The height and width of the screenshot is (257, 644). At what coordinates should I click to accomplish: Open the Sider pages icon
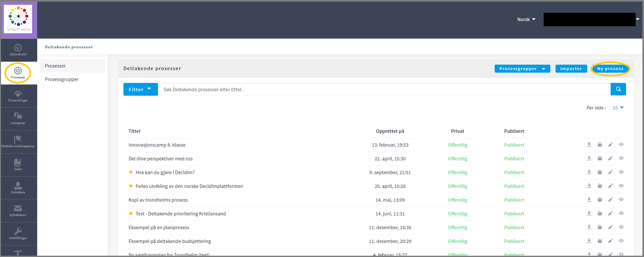pos(18,163)
